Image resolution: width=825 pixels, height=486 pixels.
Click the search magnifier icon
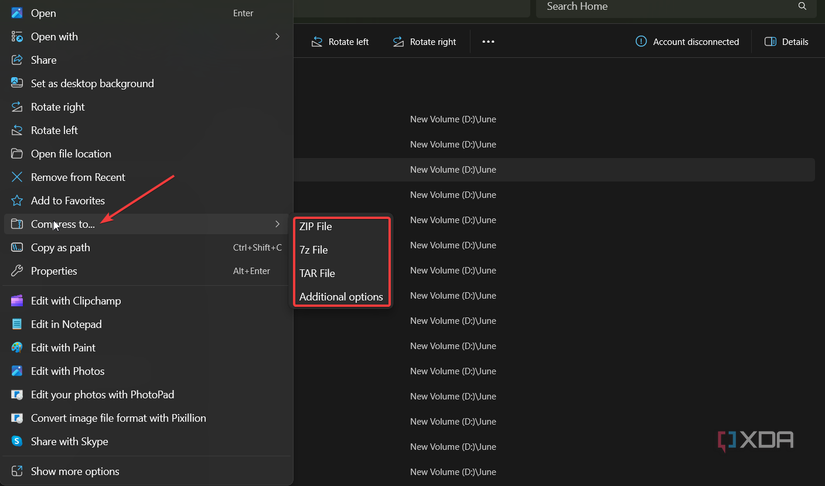[802, 7]
